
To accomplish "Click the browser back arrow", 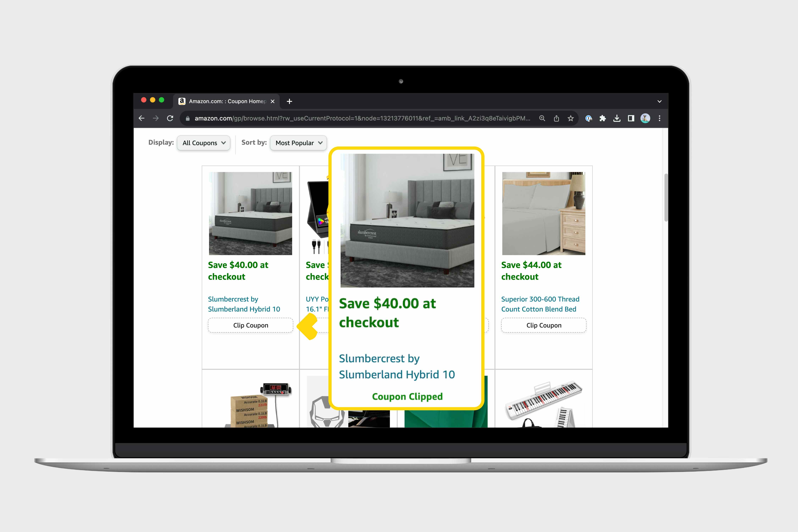I will coord(142,118).
